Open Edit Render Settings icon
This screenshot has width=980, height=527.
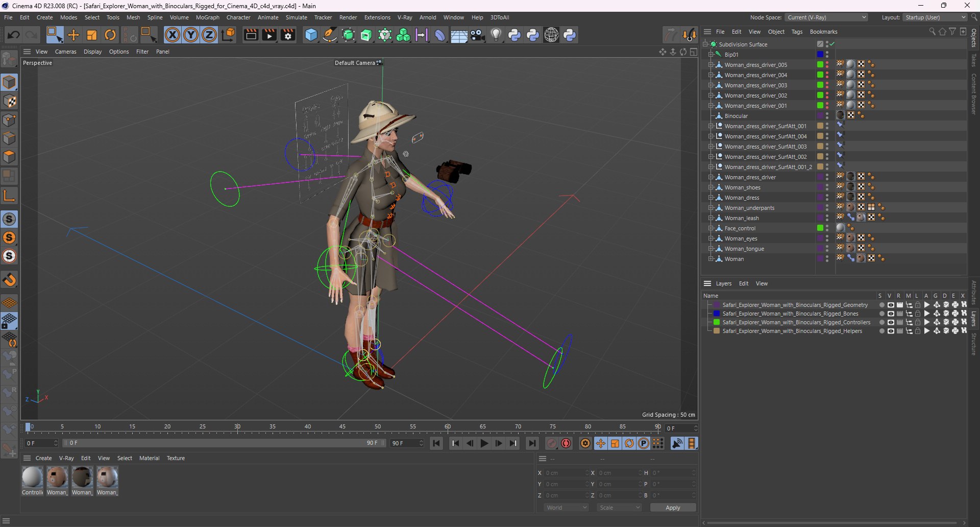coord(288,35)
